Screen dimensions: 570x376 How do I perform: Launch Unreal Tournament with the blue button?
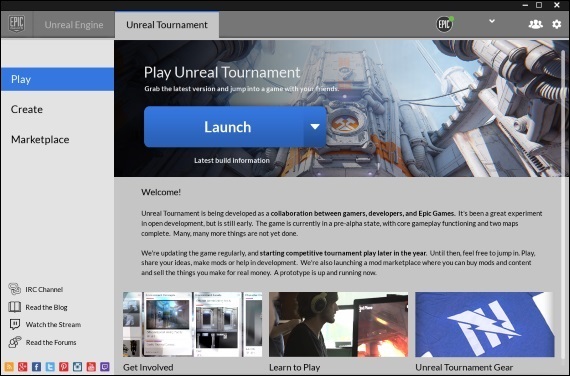pos(224,127)
